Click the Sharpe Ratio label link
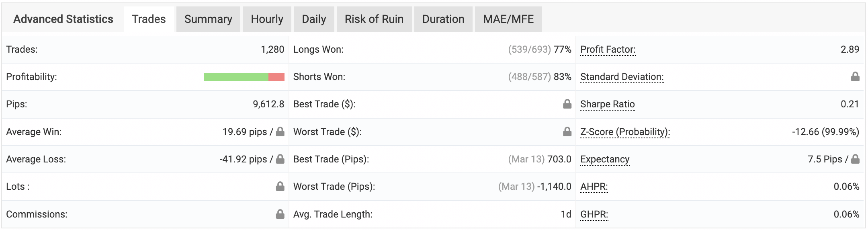 tap(607, 104)
